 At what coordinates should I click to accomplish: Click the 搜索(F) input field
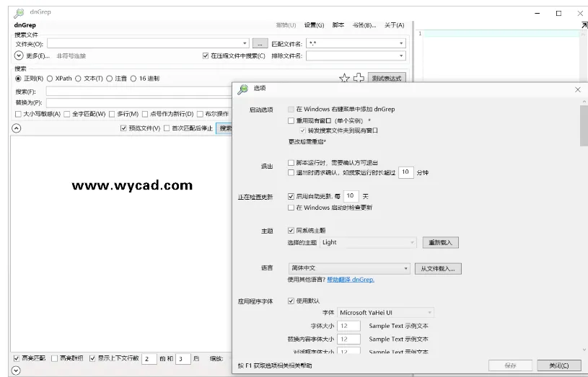(139, 92)
